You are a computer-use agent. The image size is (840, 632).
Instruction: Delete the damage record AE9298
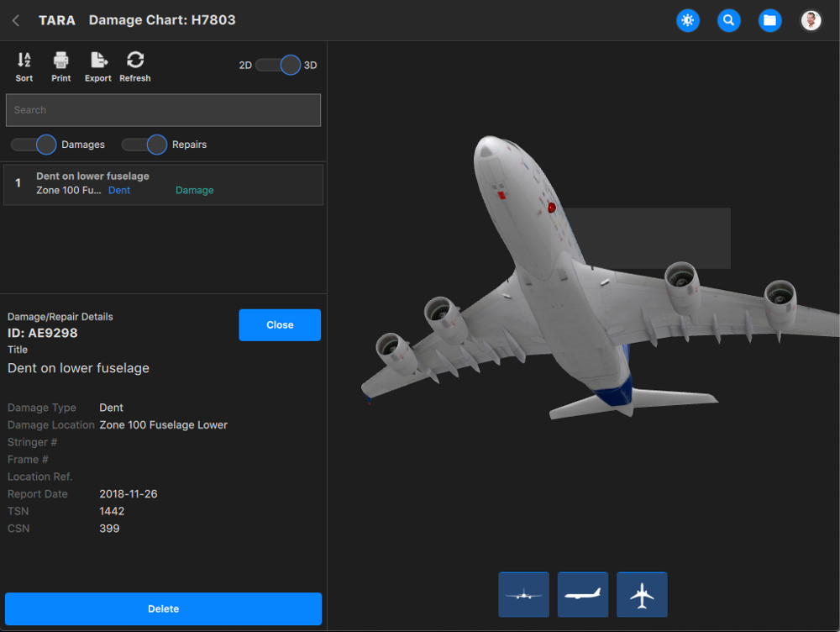coord(163,608)
